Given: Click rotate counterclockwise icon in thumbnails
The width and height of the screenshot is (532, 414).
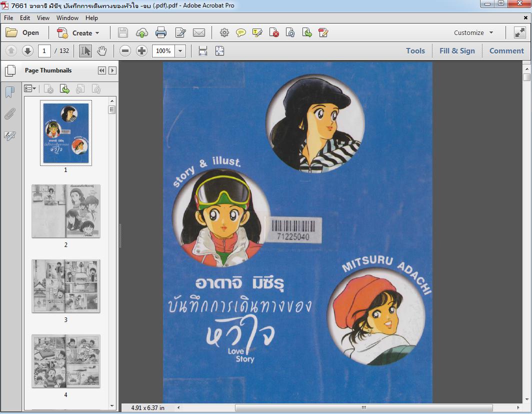Looking at the screenshot, I should (x=80, y=89).
